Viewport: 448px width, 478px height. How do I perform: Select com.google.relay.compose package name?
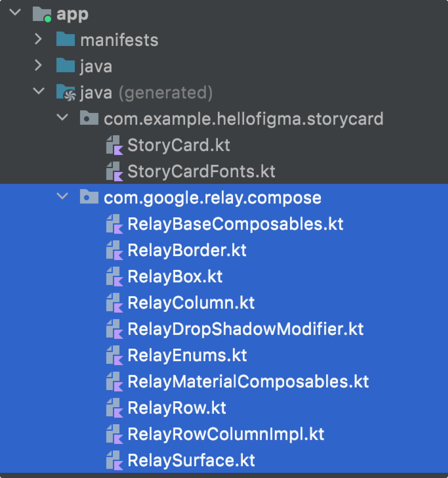tap(213, 198)
